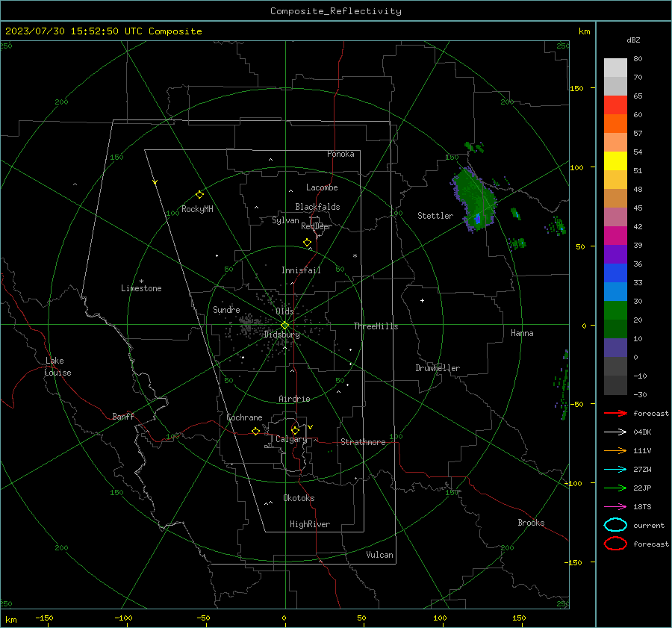Click the dBZ legend heading
This screenshot has width=672, height=628.
633,40
